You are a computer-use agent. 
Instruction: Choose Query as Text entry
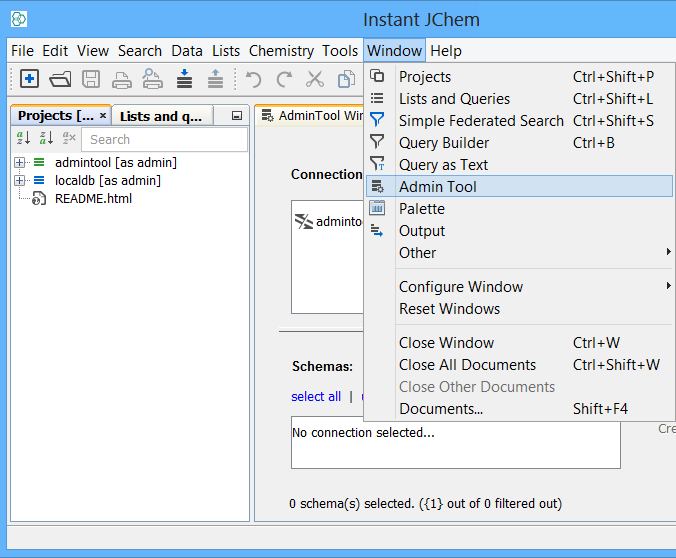click(520, 165)
